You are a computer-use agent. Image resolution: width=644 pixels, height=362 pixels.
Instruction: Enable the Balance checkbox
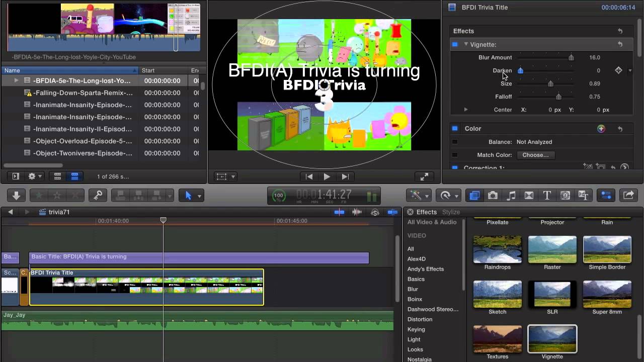click(455, 142)
